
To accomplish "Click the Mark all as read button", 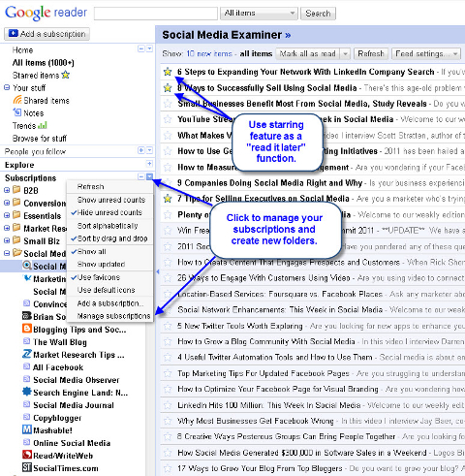I will 307,53.
